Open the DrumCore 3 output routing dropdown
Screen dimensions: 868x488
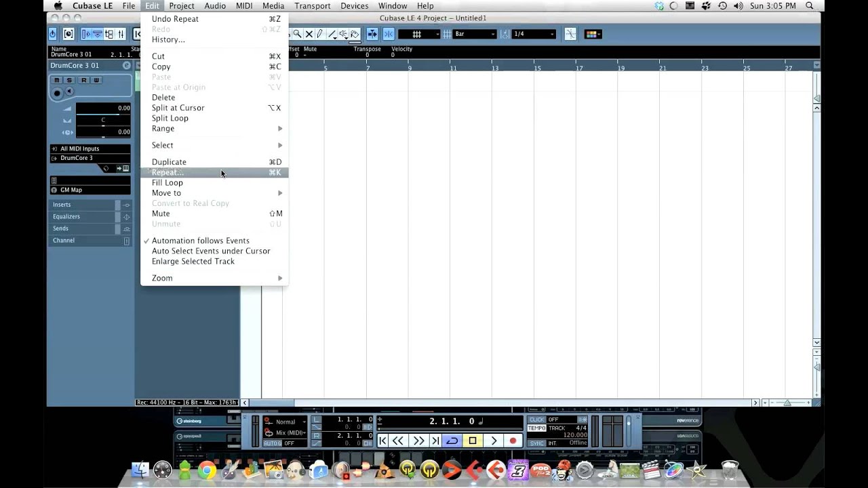pos(90,158)
